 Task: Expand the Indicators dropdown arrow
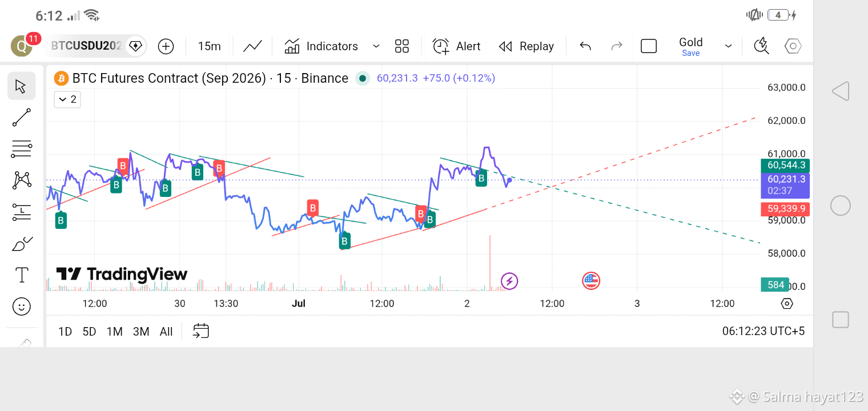(376, 46)
